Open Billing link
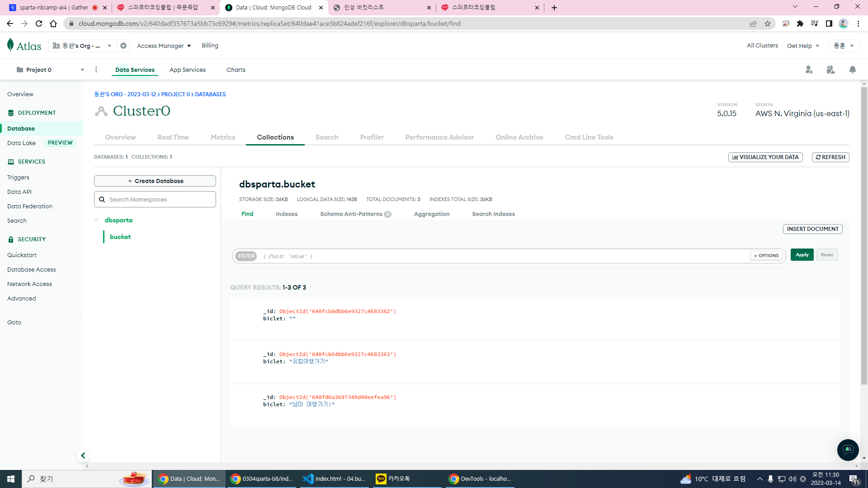This screenshot has height=488, width=868. point(210,46)
